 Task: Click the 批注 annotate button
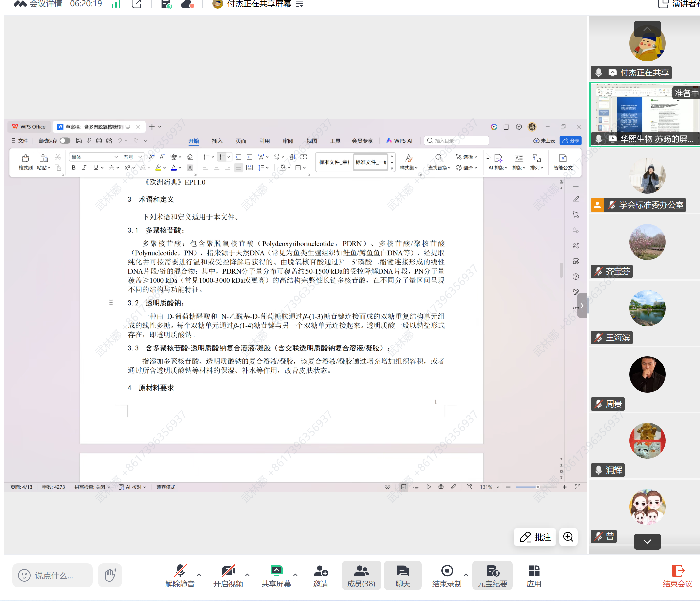coord(535,537)
